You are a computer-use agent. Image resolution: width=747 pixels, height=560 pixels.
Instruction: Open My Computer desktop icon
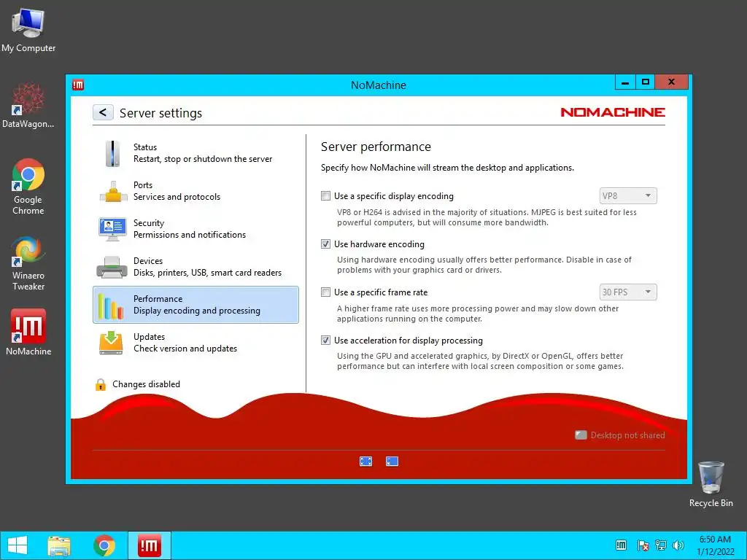(x=28, y=31)
